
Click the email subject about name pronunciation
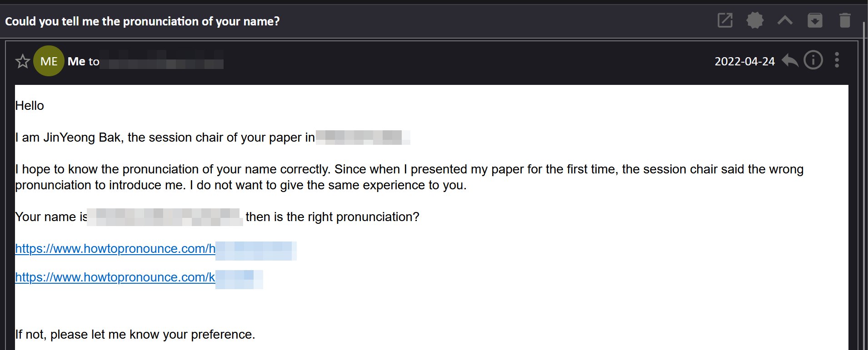click(142, 21)
